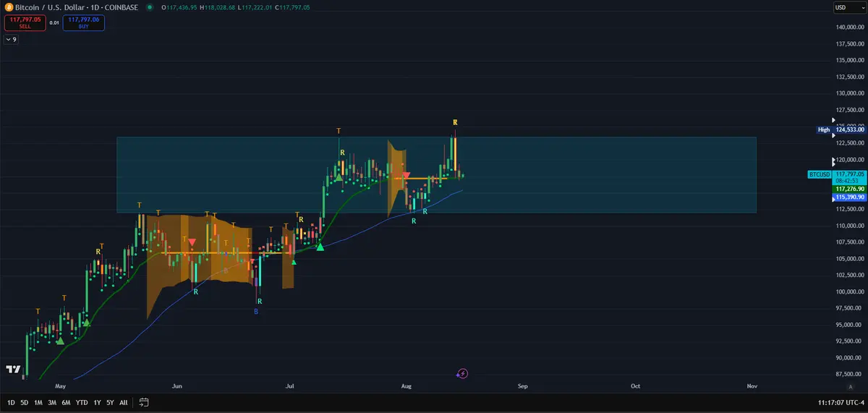
Task: Click the 130,000.00 price axis label
Action: click(x=848, y=93)
